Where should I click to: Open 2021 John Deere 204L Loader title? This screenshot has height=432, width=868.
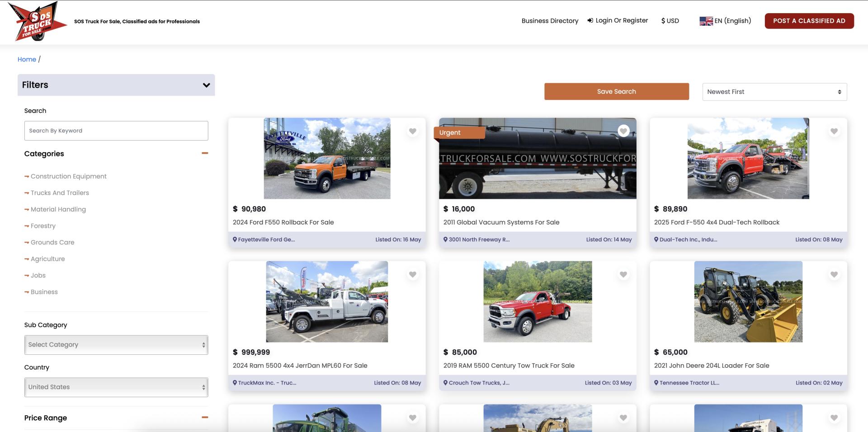coord(712,366)
